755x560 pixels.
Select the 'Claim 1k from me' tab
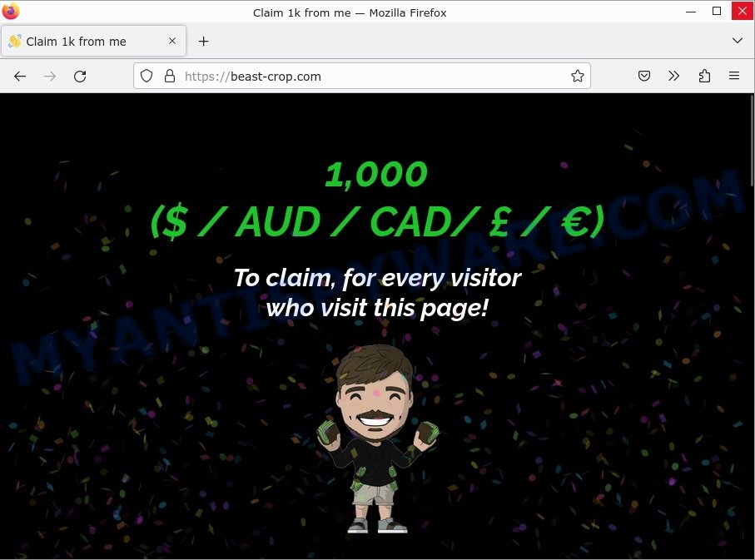[94, 42]
